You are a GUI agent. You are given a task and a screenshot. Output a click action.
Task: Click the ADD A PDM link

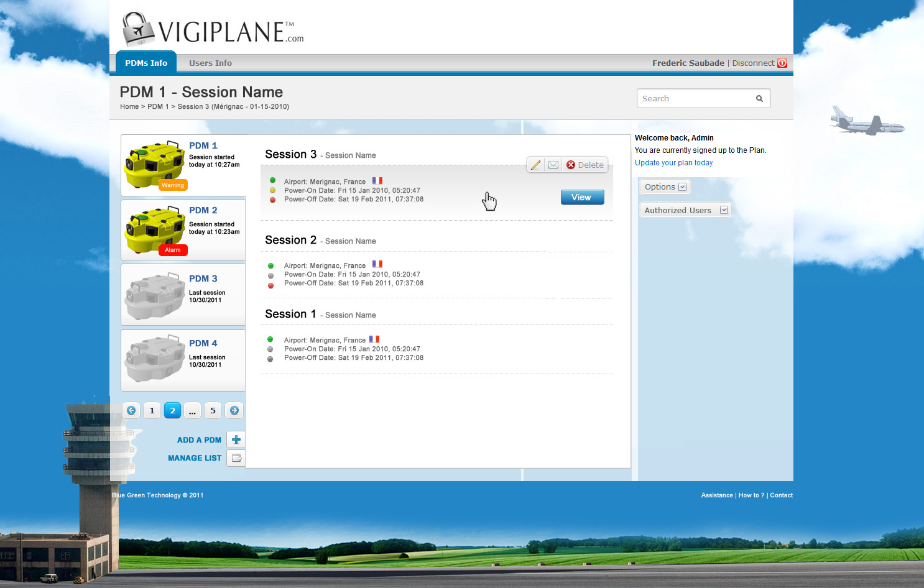199,440
